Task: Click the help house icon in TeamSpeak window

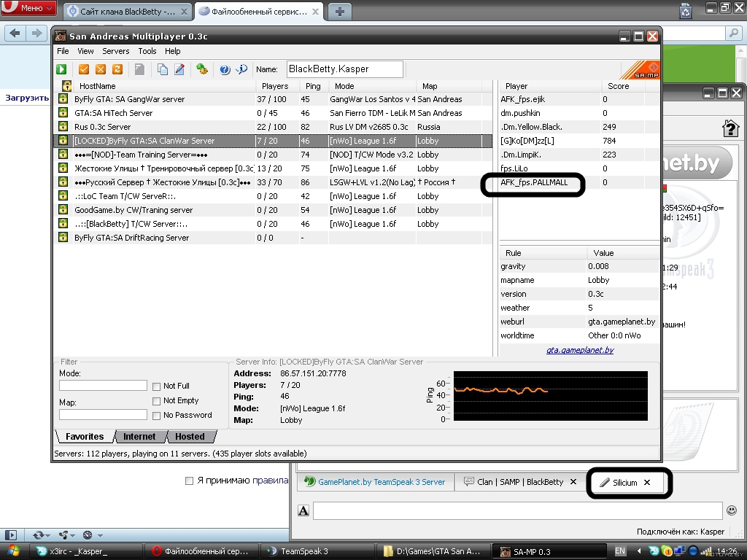Action: click(730, 128)
